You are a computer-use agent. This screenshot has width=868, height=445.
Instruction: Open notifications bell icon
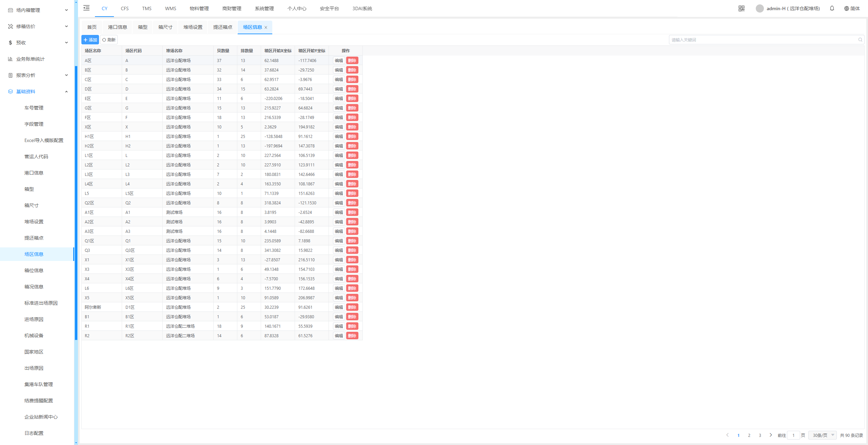click(x=832, y=8)
